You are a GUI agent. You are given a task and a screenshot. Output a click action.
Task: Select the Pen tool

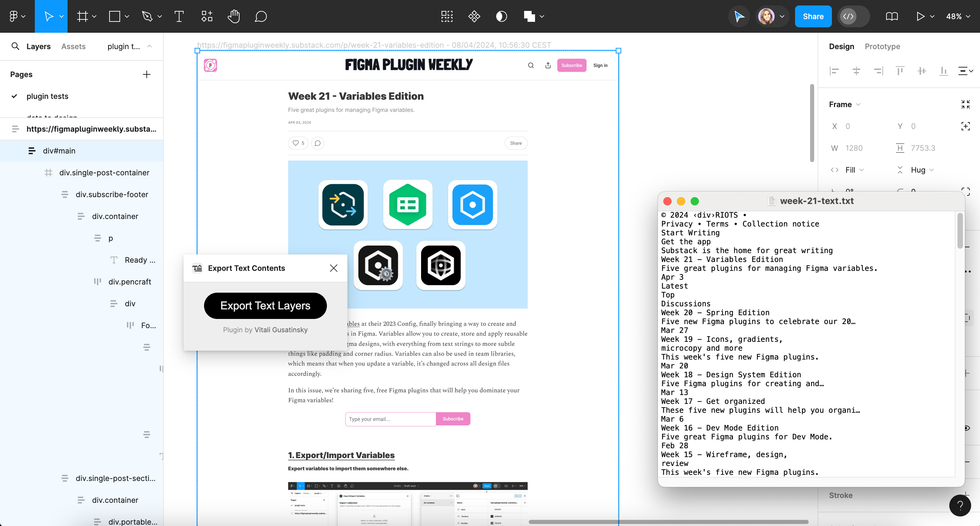click(x=147, y=16)
